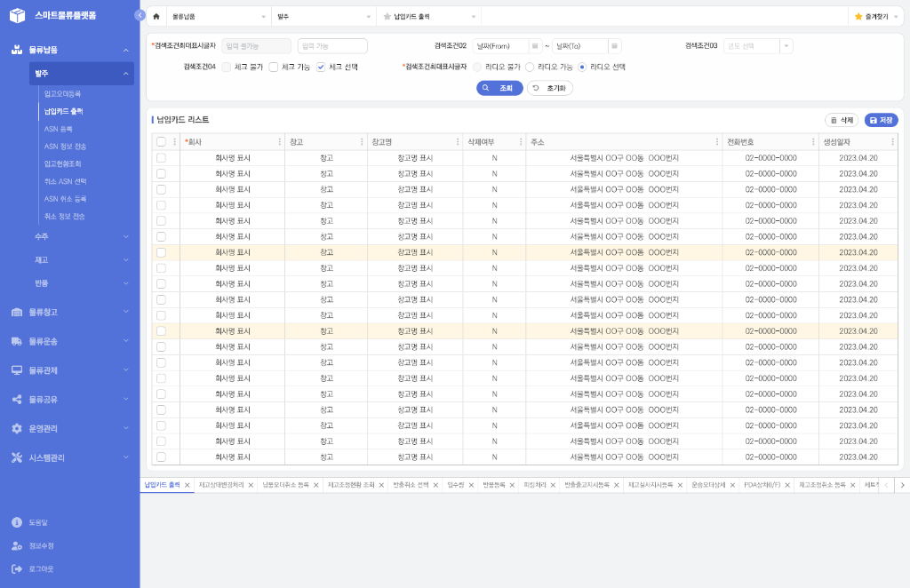Click the 도움말 help icon in sidebar
Viewport: 910px width, 588px height.
[17, 522]
